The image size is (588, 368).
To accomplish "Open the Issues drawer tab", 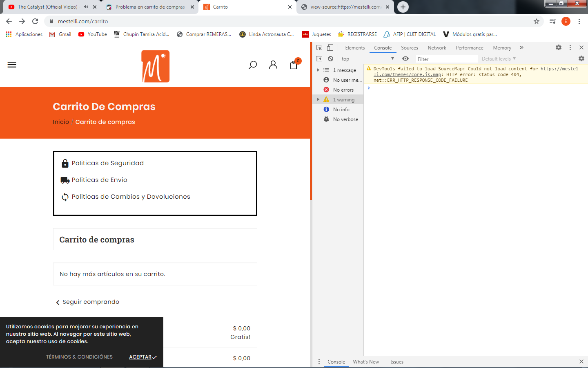I will click(396, 362).
